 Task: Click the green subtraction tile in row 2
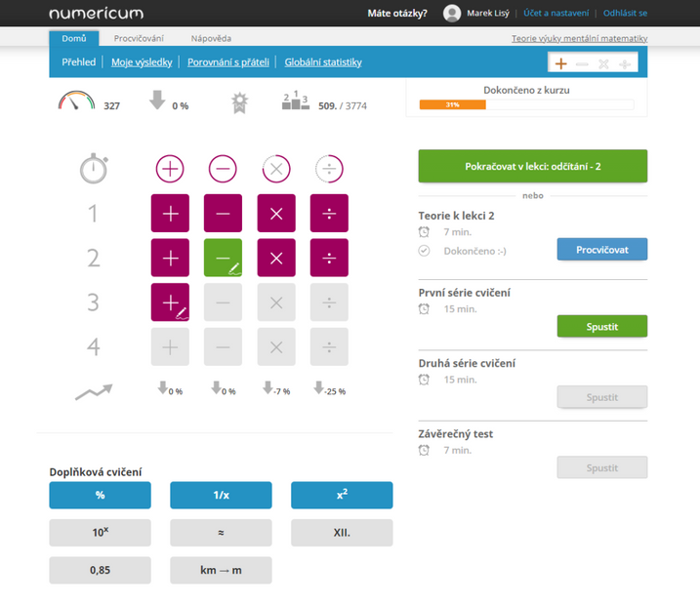pos(223,258)
